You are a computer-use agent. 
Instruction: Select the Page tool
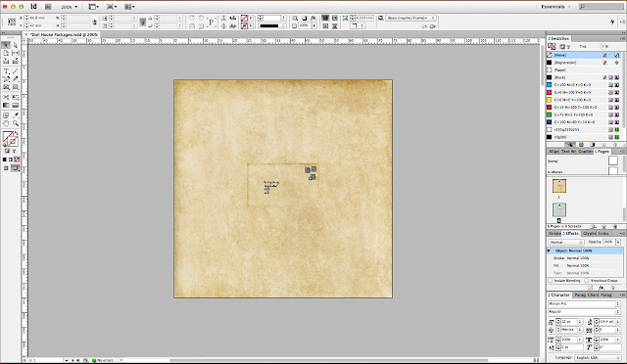(6, 53)
